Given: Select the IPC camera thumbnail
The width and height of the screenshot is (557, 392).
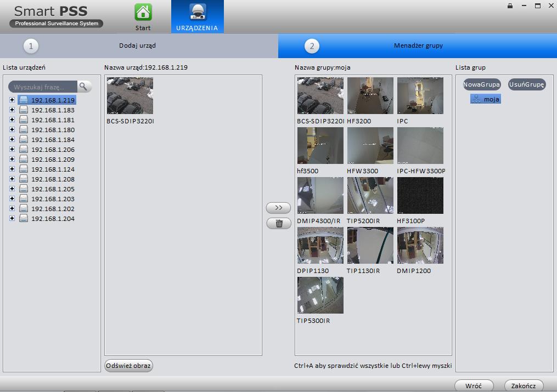Looking at the screenshot, I should (x=420, y=96).
